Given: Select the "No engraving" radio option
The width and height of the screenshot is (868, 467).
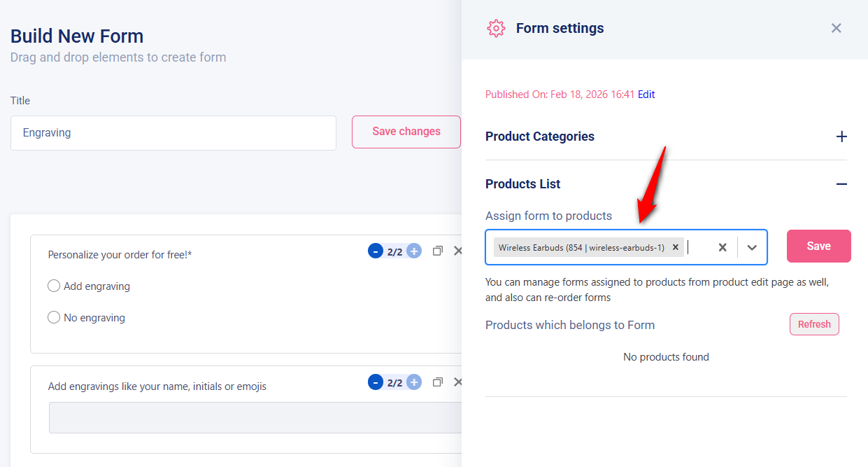Looking at the screenshot, I should click(54, 317).
